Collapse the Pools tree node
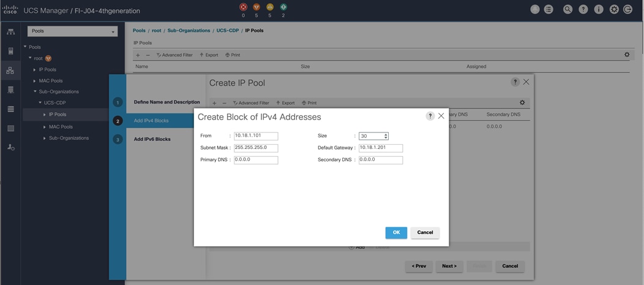Image resolution: width=644 pixels, height=285 pixels. [25, 47]
